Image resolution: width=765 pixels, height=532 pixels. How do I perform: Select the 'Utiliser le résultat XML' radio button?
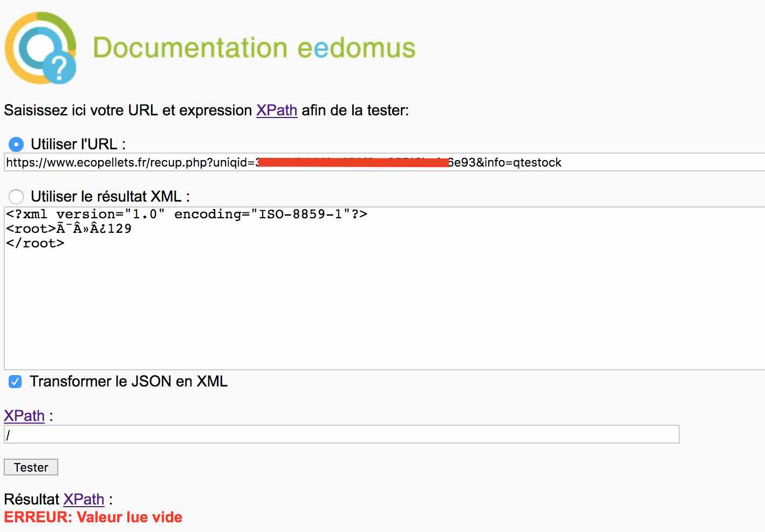(16, 196)
